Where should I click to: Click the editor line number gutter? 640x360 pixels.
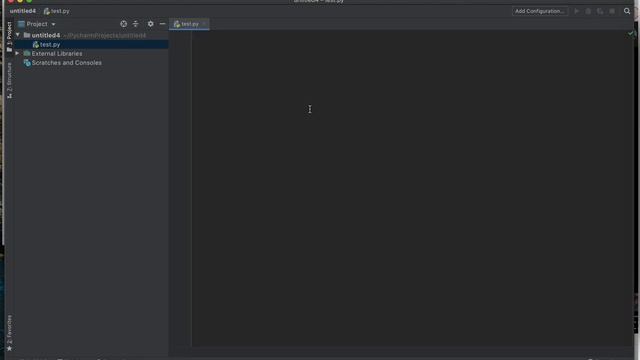coord(180,188)
